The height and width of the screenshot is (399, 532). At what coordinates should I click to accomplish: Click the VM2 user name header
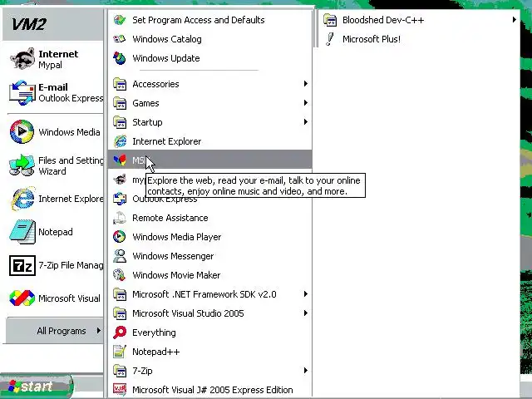29,24
